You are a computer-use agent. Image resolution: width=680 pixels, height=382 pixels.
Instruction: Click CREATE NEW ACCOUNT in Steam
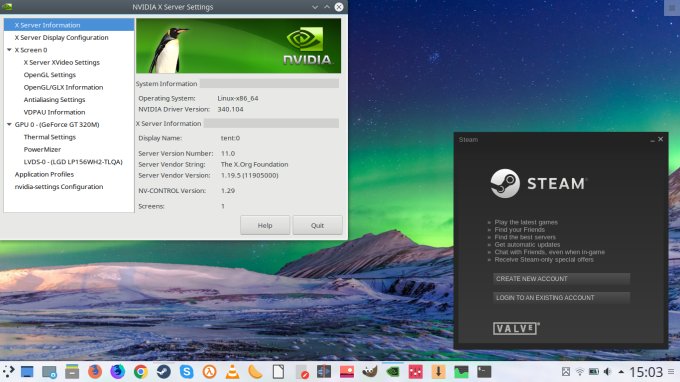pos(562,279)
